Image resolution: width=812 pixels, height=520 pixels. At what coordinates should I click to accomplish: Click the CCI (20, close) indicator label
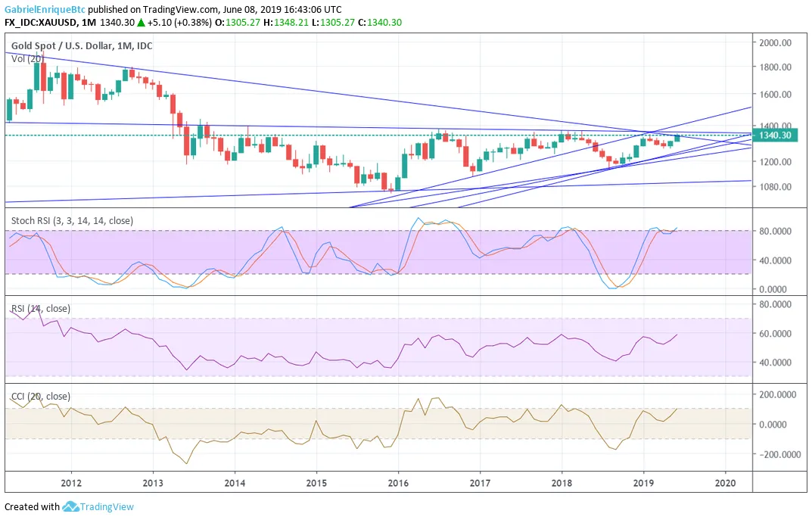41,396
